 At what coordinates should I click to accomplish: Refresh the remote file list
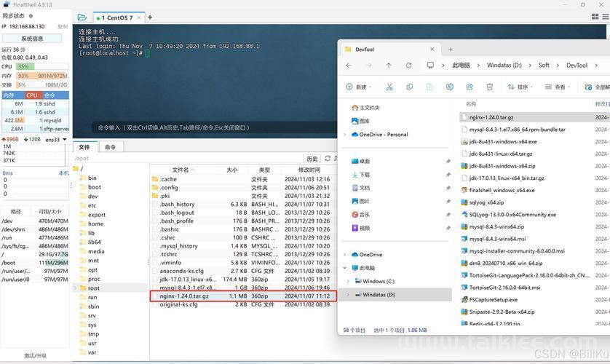click(x=328, y=158)
